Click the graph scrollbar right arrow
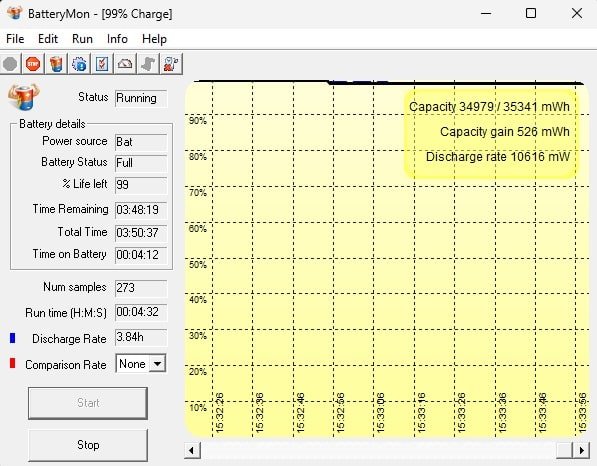597x466 pixels. pyautogui.click(x=581, y=450)
